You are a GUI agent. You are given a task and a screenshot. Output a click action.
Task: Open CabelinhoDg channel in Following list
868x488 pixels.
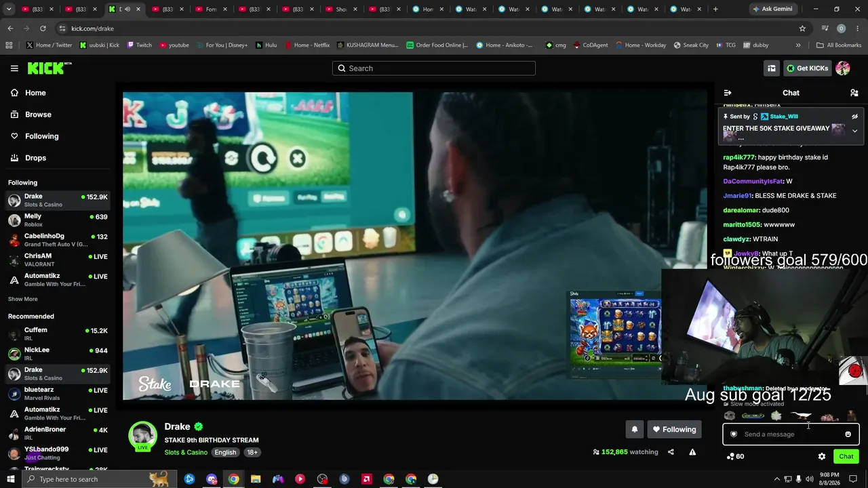point(58,240)
